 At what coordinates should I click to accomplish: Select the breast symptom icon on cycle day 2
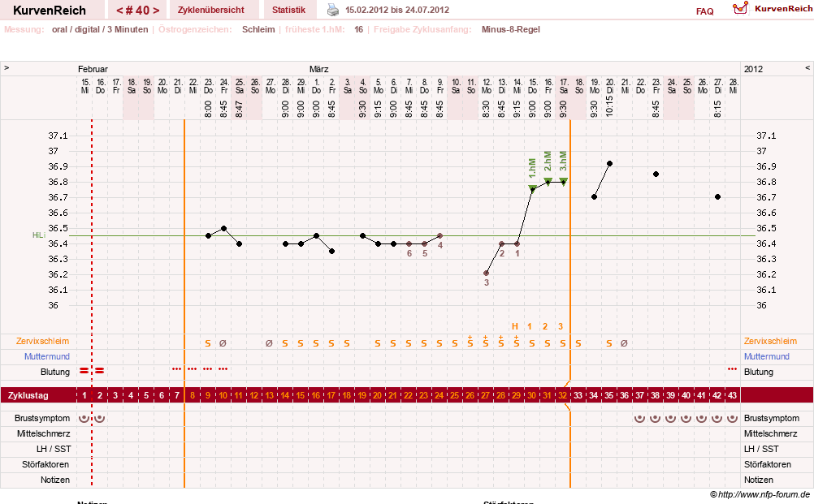coord(100,418)
